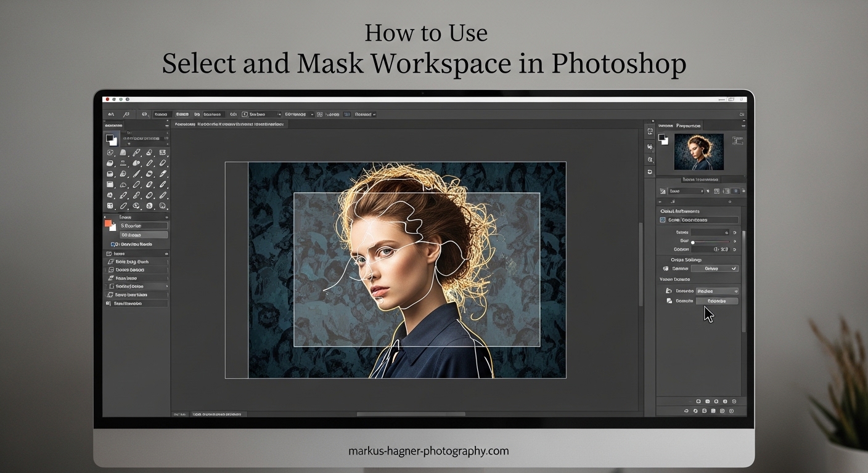Click the lighter highlighted field beside orange swatch
This screenshot has height=473, width=868.
(144, 235)
